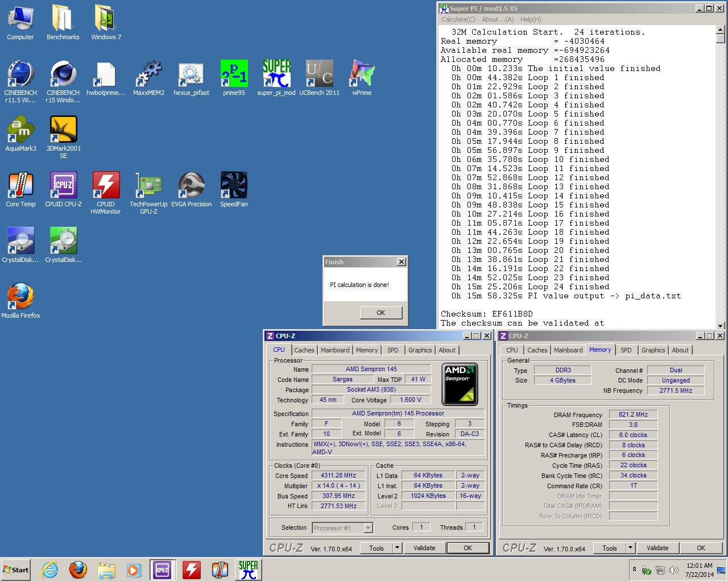This screenshot has height=582, width=728.
Task: Select the hexus_pifast shortcut icon
Action: 191,78
